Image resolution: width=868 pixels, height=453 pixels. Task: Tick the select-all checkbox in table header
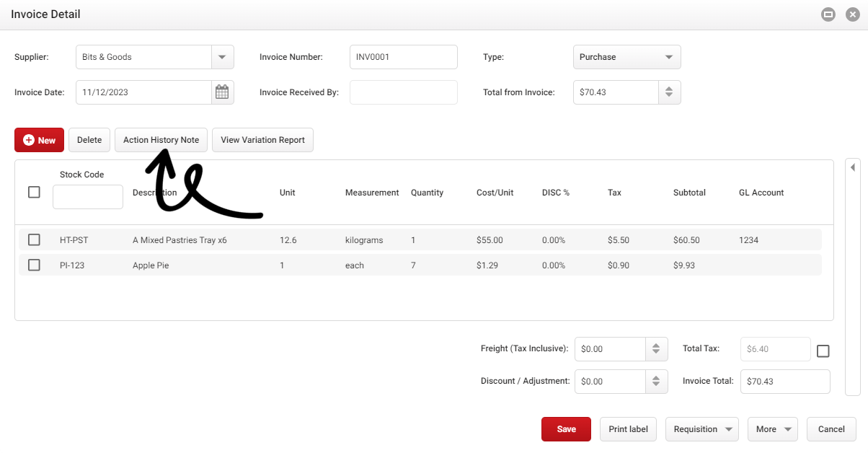click(34, 192)
